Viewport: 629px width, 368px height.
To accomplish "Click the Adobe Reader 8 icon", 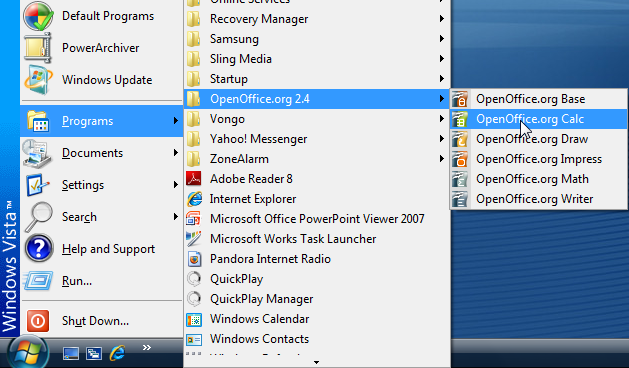I will click(194, 179).
